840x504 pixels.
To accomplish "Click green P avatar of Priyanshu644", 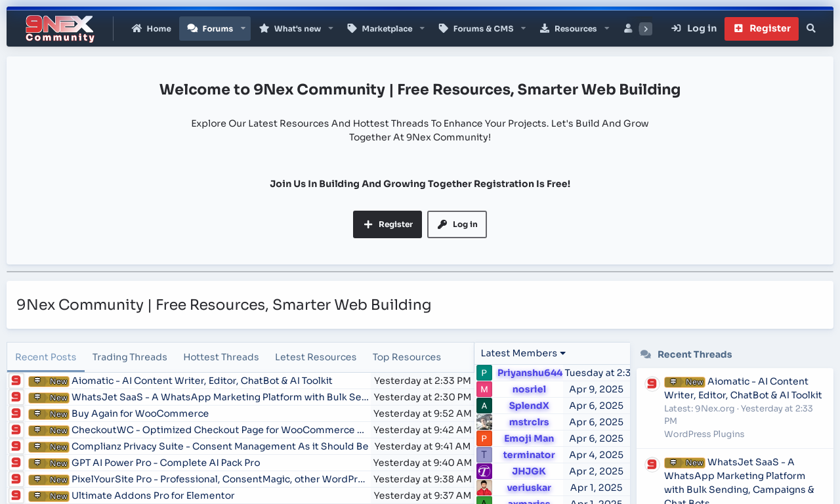I will point(484,373).
